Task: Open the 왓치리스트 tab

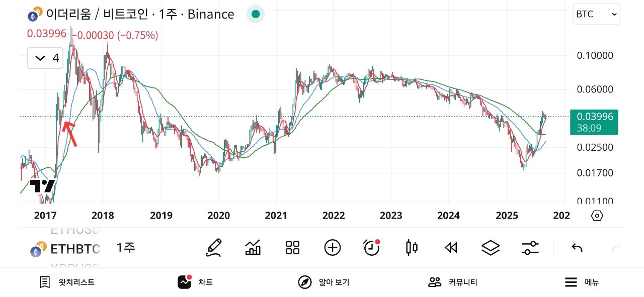Action: point(67,282)
